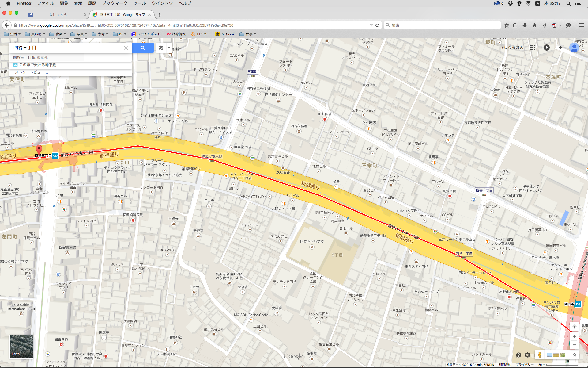Toggle the Earth satellite view thumbnail
This screenshot has width=588, height=368.
coord(21,347)
